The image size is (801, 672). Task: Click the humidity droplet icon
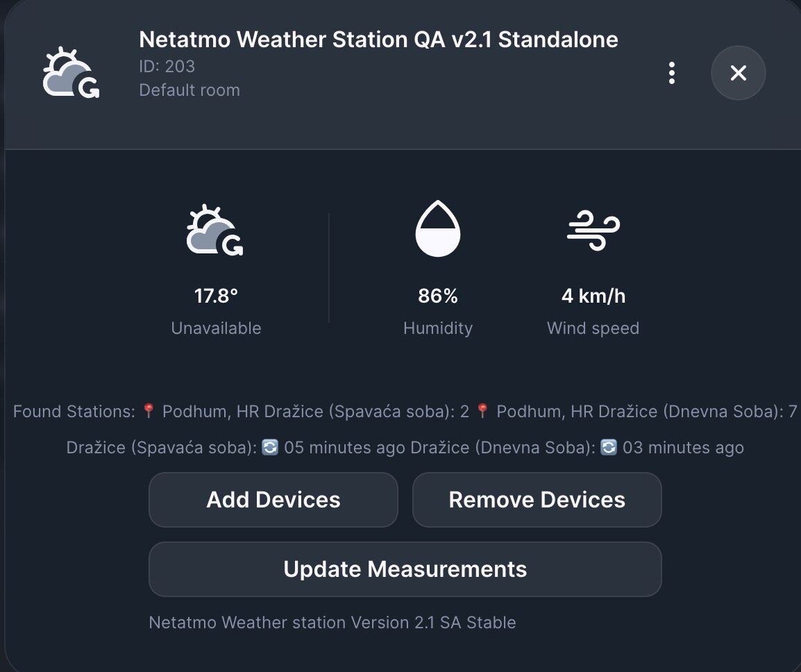[438, 228]
